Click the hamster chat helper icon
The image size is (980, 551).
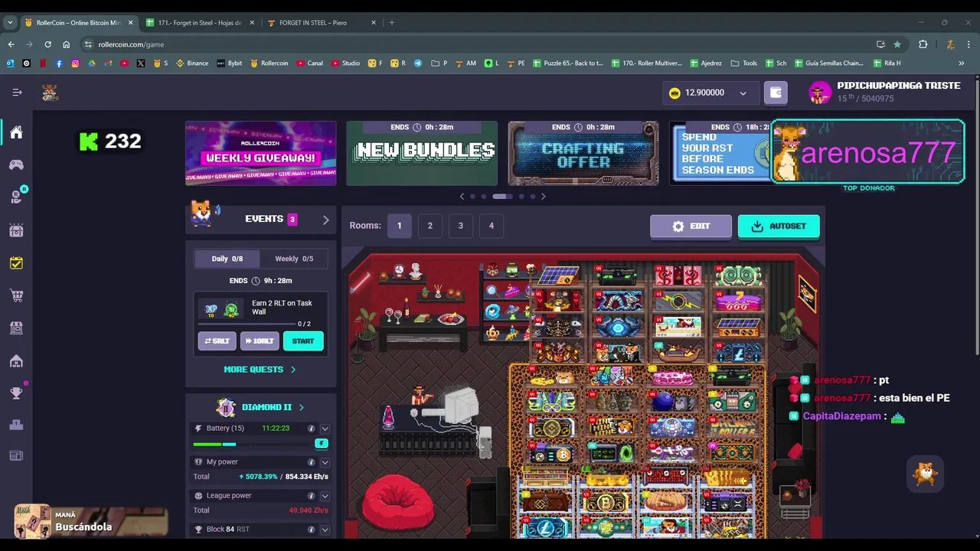926,473
